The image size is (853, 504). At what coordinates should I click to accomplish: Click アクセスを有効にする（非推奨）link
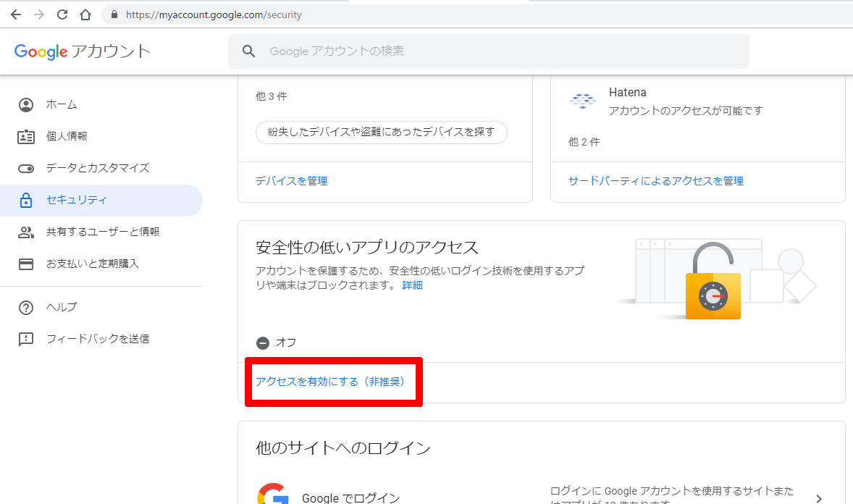point(332,382)
